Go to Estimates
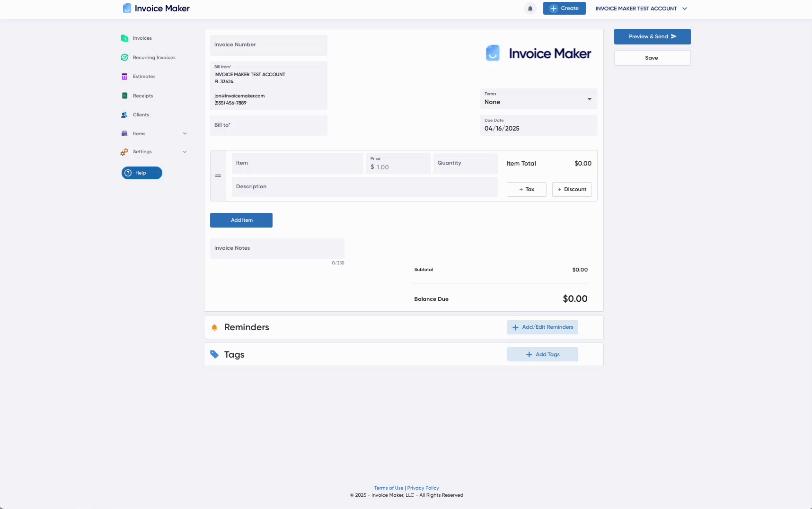The height and width of the screenshot is (509, 812). (144, 77)
